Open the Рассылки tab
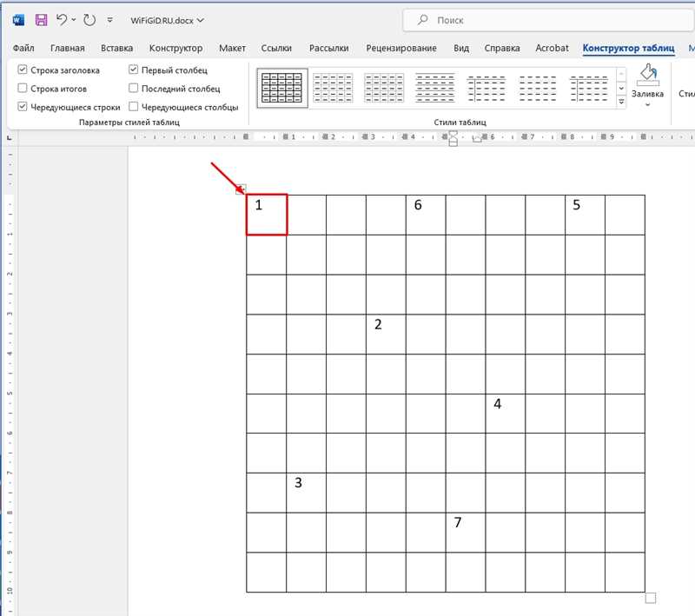The height and width of the screenshot is (616, 695). [x=329, y=48]
